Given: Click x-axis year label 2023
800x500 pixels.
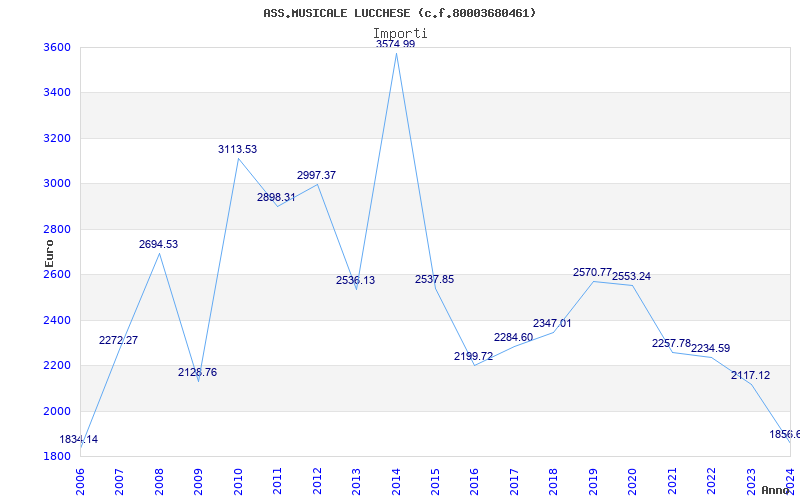Looking at the screenshot, I should [751, 481].
